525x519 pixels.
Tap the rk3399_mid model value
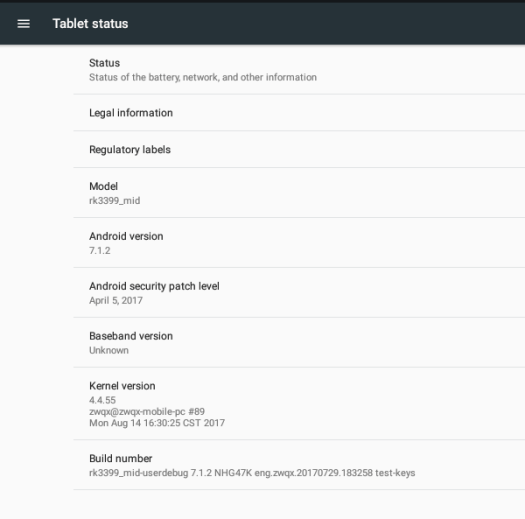[x=115, y=201]
